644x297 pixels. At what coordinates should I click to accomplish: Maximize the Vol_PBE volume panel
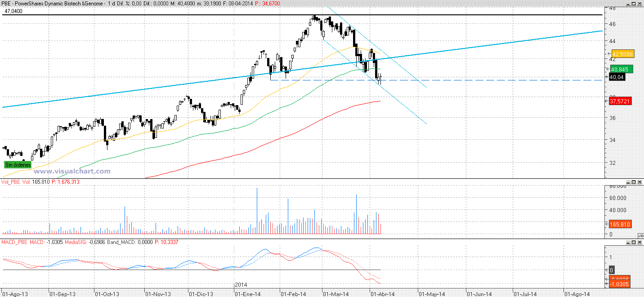(x=634, y=182)
